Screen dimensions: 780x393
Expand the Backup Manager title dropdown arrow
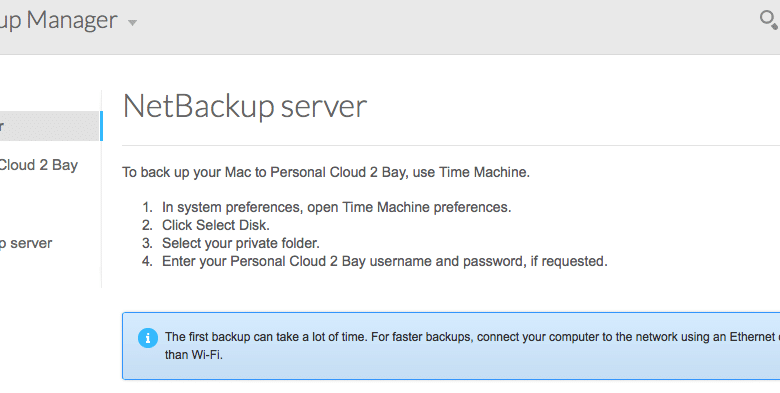point(132,22)
